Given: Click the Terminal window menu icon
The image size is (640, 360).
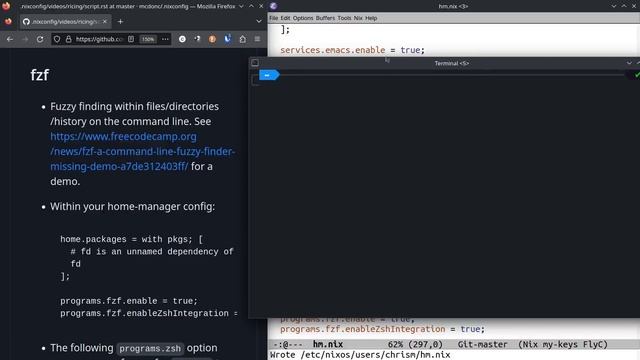Looking at the screenshot, I should tap(255, 63).
